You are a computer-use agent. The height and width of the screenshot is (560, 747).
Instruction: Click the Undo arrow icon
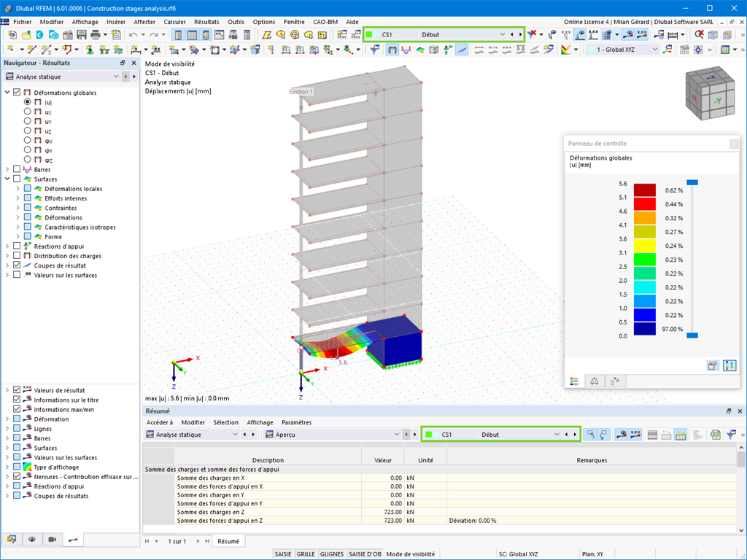click(x=133, y=35)
